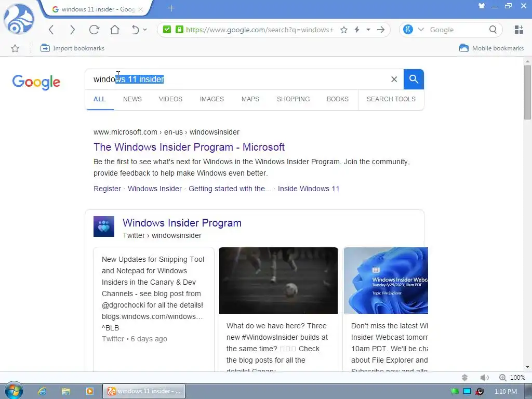Click the bookmarks bar star icon
This screenshot has height=399, width=532.
[15, 48]
